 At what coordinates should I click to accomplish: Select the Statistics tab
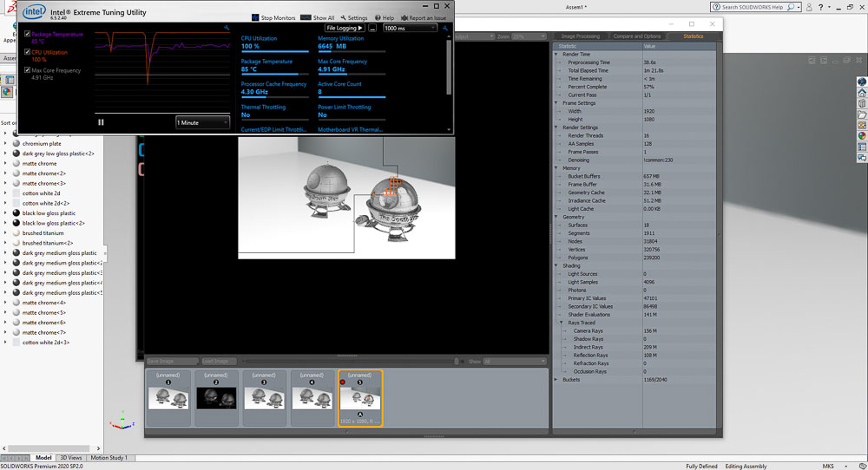click(x=693, y=36)
